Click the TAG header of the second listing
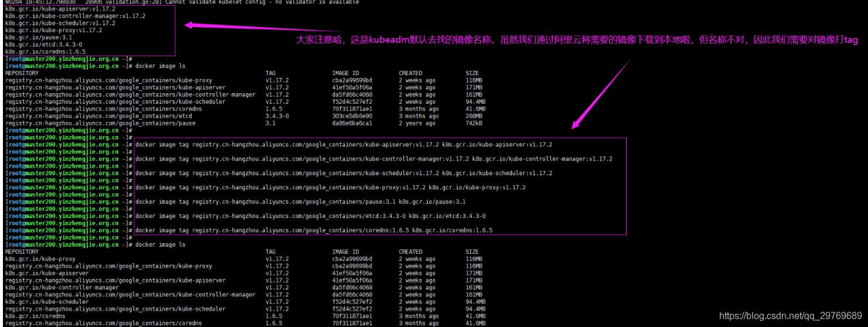 271,251
